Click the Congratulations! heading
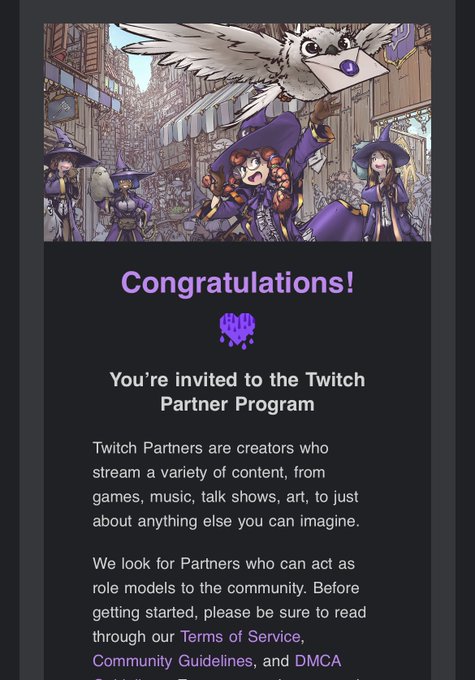This screenshot has width=475, height=680. point(238,283)
